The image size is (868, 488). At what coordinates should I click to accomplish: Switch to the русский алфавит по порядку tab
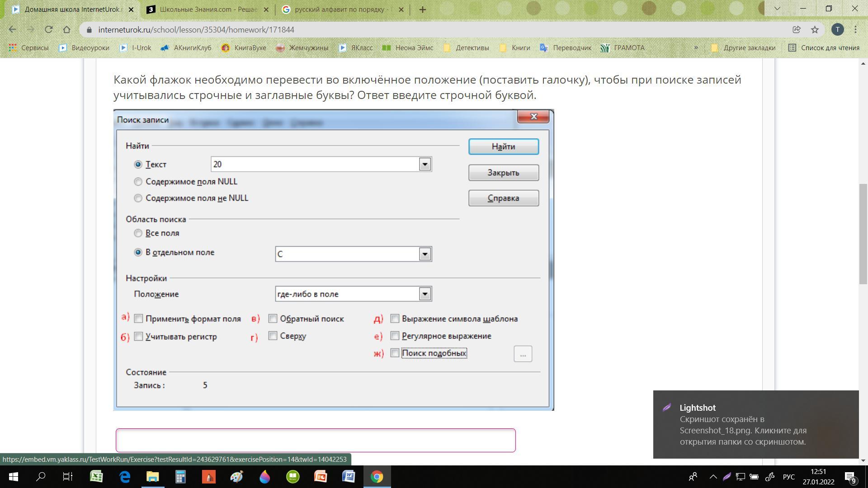pos(342,9)
